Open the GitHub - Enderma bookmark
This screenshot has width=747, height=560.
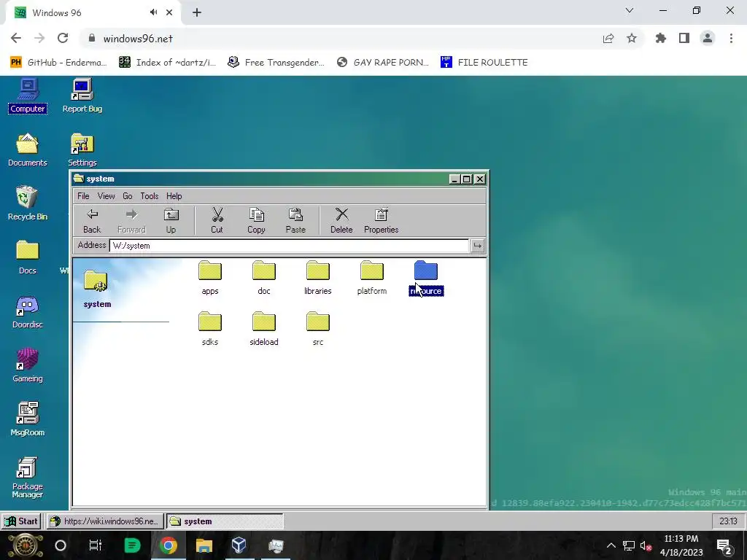[58, 63]
